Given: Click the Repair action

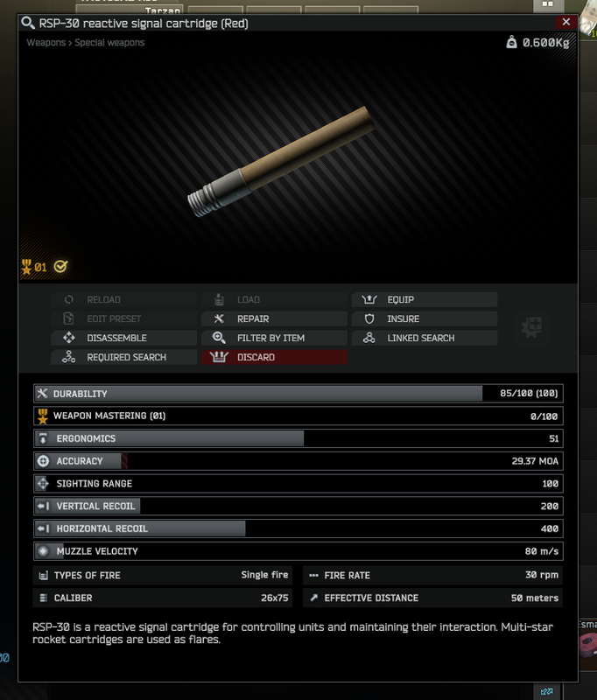Looking at the screenshot, I should click(274, 318).
